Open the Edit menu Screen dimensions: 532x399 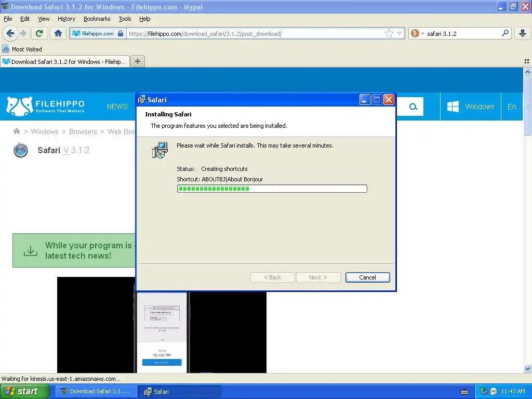click(x=25, y=19)
